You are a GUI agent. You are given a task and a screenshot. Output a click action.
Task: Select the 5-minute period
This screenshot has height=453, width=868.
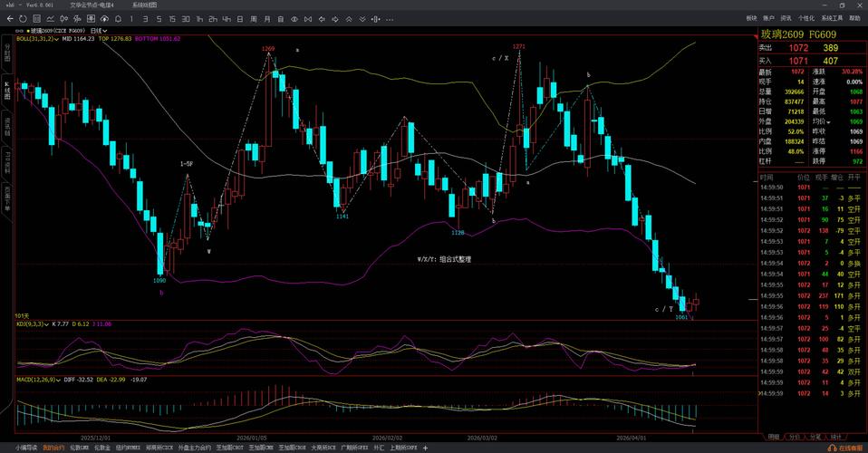tap(159, 19)
